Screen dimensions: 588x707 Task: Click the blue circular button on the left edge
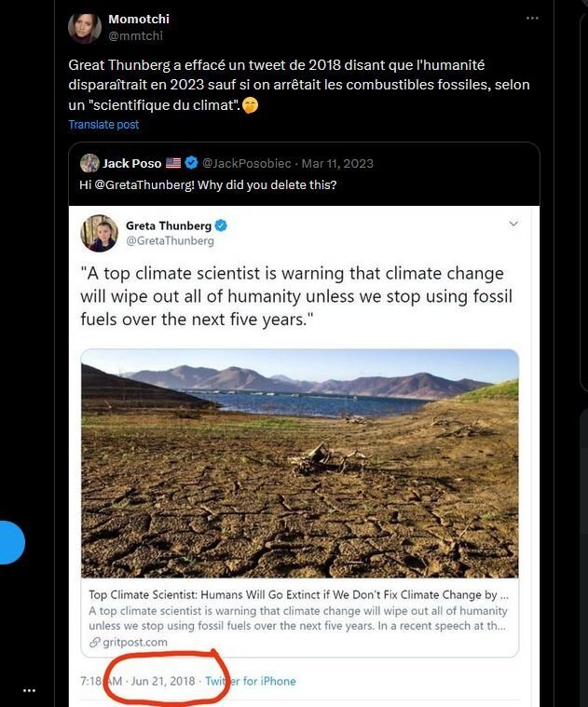(9, 543)
